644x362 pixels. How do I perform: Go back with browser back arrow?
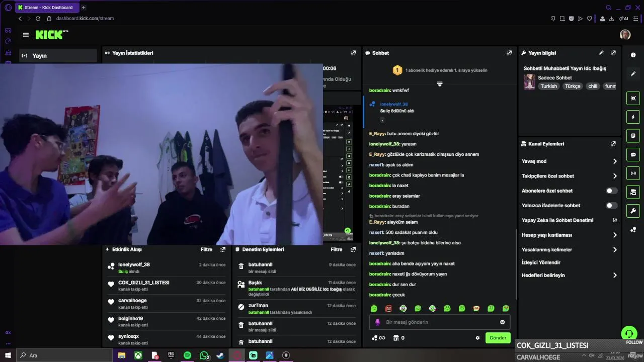(x=20, y=19)
